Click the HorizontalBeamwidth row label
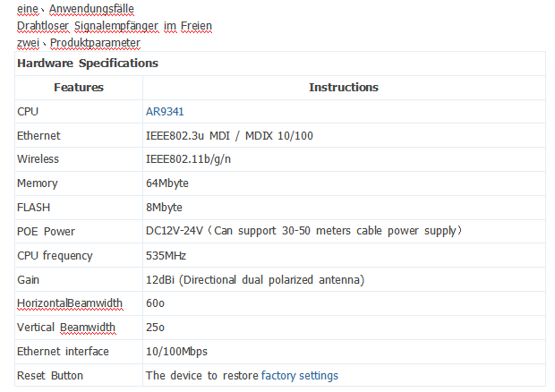The height and width of the screenshot is (392, 555). tap(70, 303)
